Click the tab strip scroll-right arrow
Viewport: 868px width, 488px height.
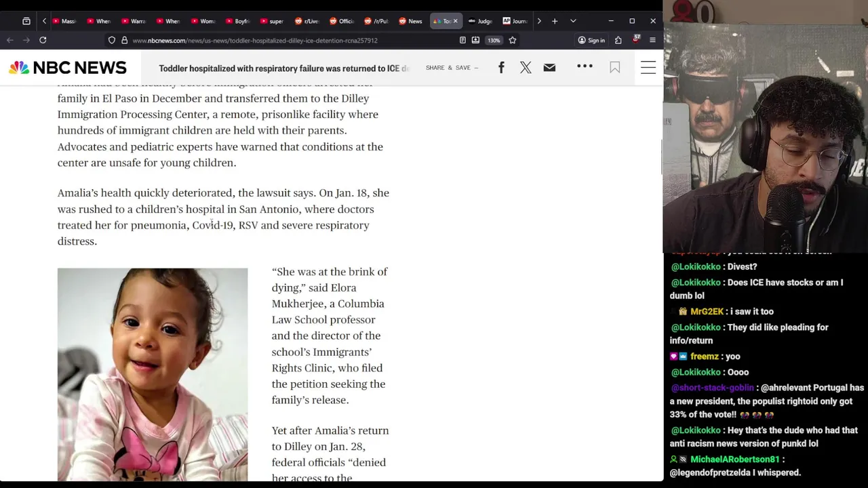coord(539,21)
